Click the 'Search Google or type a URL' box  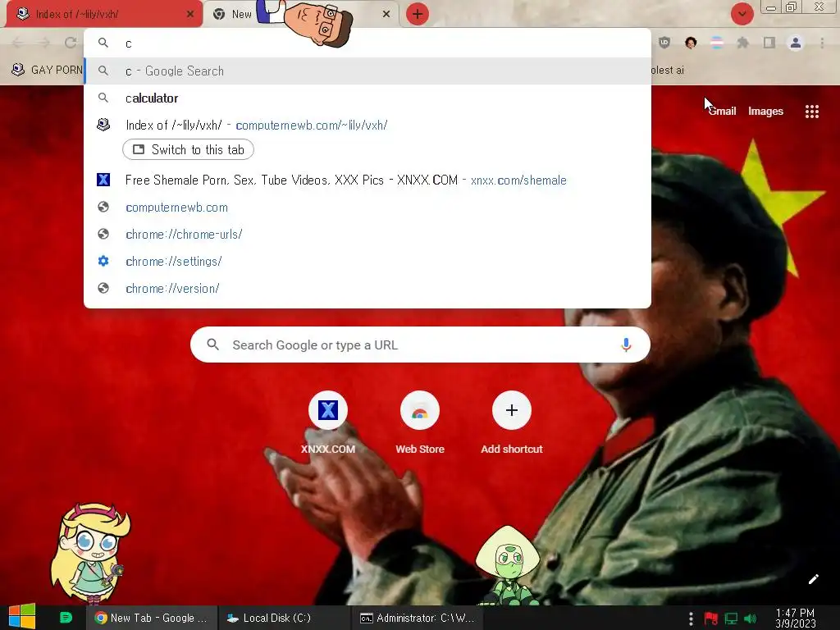[x=420, y=345]
